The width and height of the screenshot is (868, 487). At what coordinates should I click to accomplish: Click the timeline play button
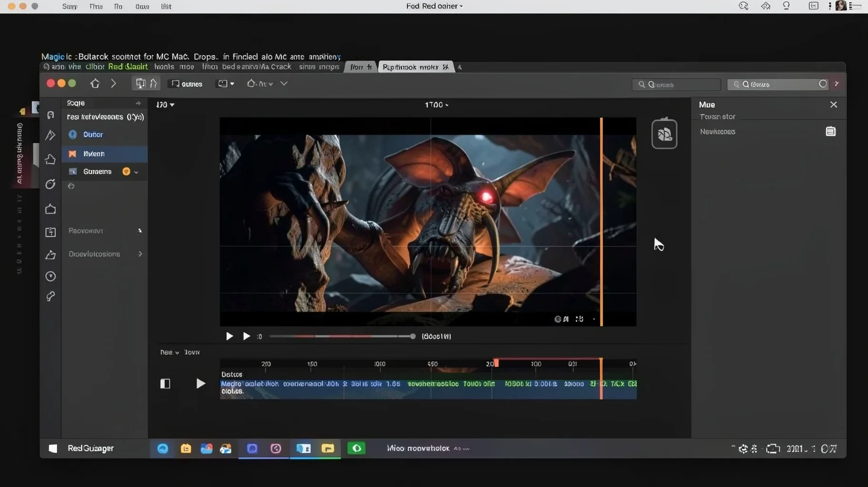[201, 383]
